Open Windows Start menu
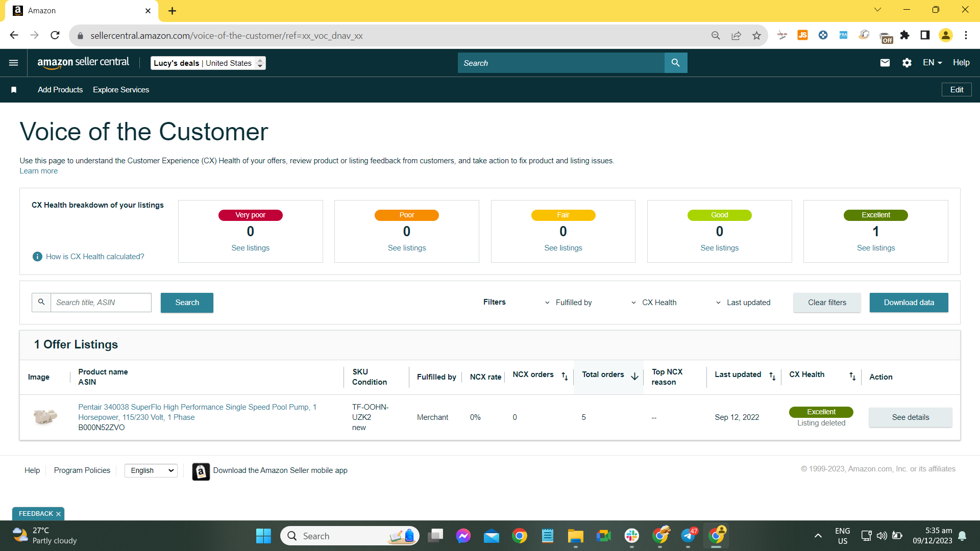Image resolution: width=980 pixels, height=551 pixels. point(263,536)
